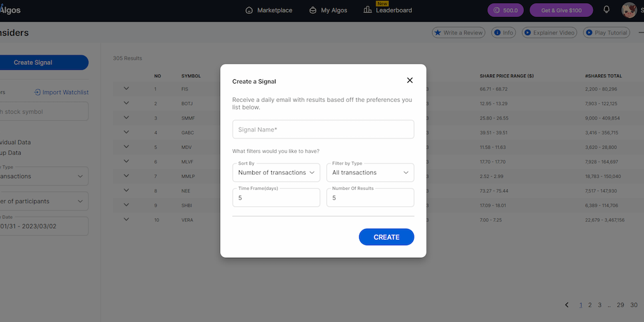The height and width of the screenshot is (322, 644).
Task: Go to page 2 of results
Action: [x=590, y=305]
